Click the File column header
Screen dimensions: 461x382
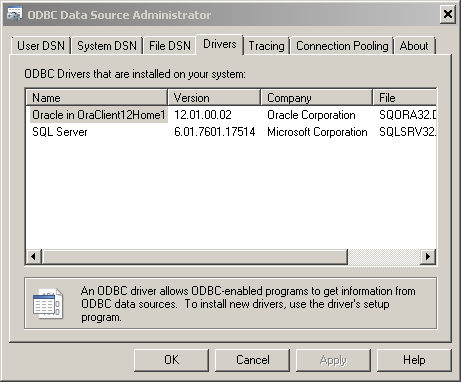[404, 98]
